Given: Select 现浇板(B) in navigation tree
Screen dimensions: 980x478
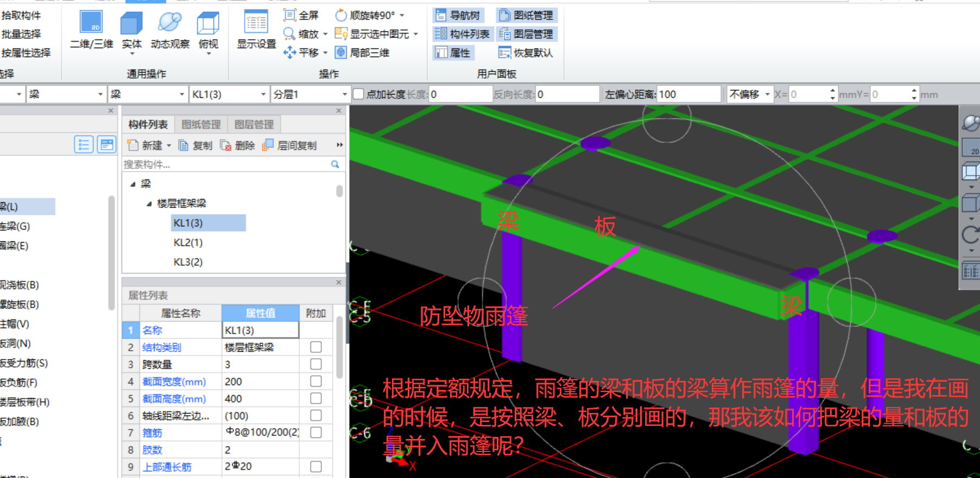Looking at the screenshot, I should click(20, 285).
